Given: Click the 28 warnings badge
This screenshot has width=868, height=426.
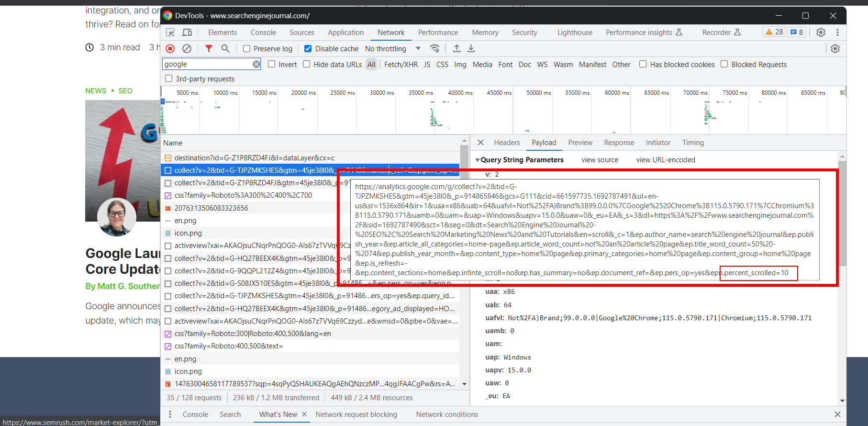Looking at the screenshot, I should 774,32.
